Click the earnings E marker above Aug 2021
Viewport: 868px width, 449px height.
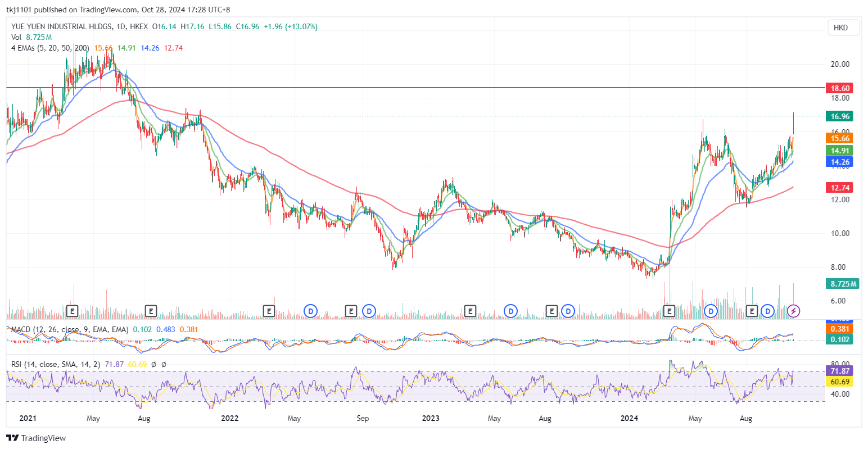pyautogui.click(x=151, y=310)
